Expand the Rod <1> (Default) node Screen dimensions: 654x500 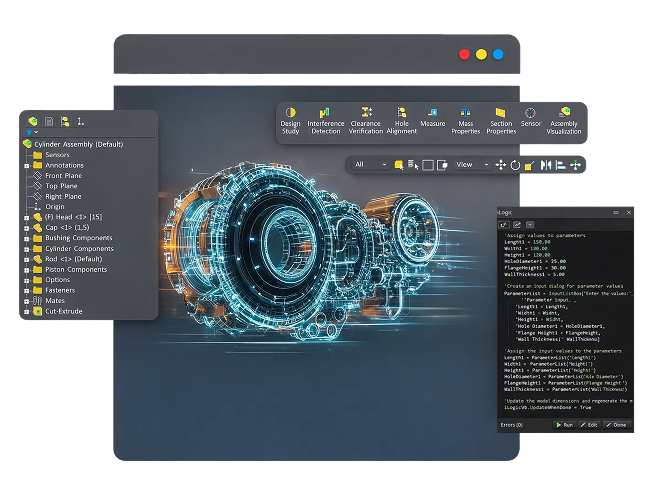pyautogui.click(x=27, y=259)
